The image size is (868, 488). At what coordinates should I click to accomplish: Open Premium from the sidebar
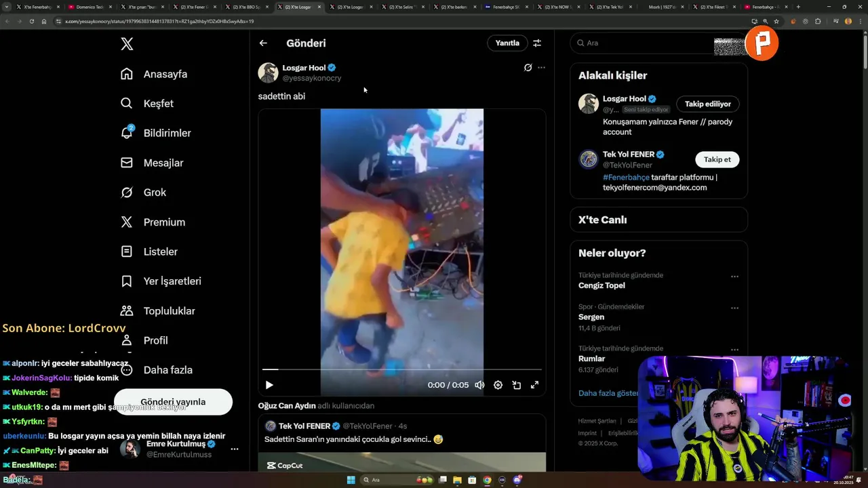153,222
